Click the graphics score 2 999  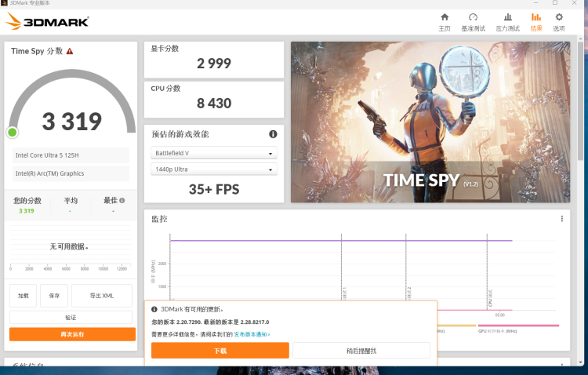point(214,64)
